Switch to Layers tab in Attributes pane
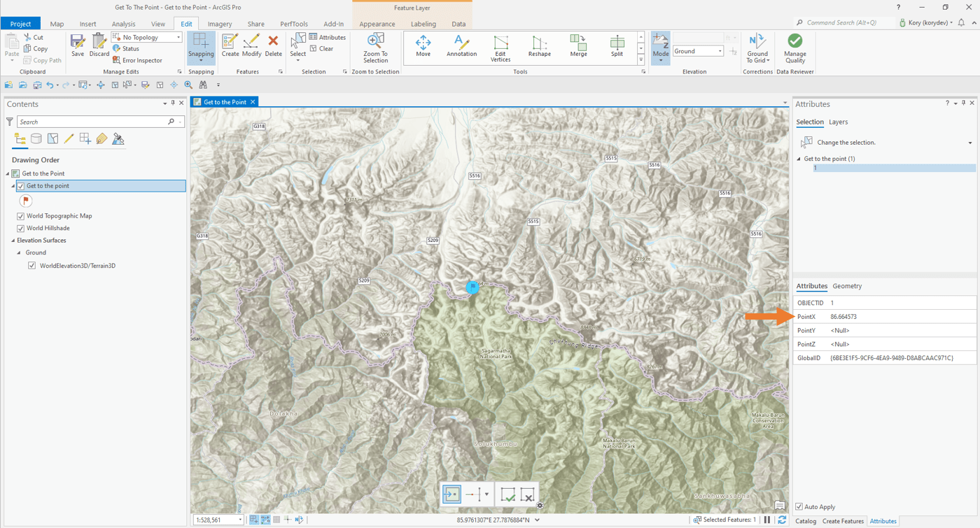 click(x=838, y=122)
